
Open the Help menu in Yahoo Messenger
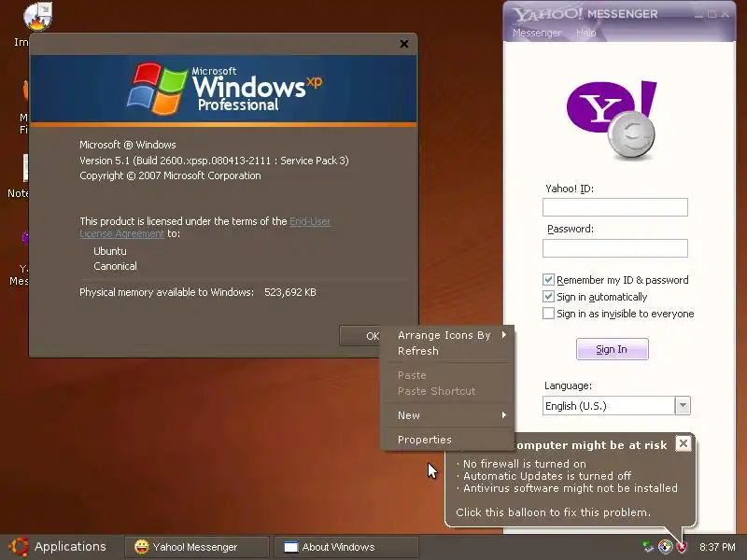point(586,33)
